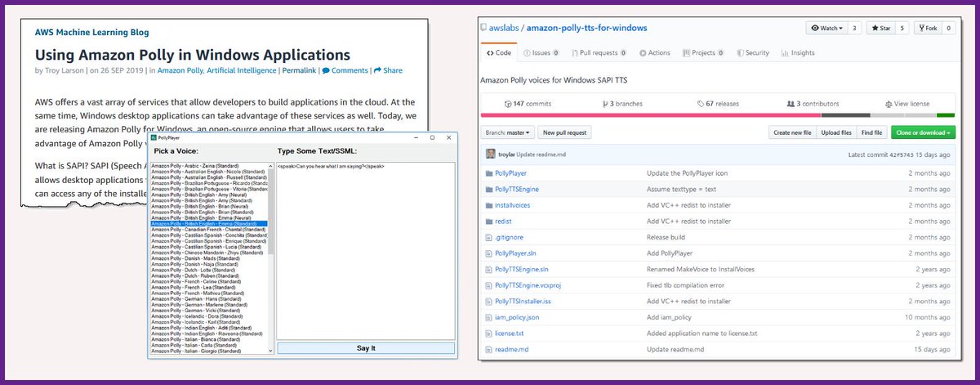980x385 pixels.
Task: Open the awslabs organization link
Action: pyautogui.click(x=506, y=28)
